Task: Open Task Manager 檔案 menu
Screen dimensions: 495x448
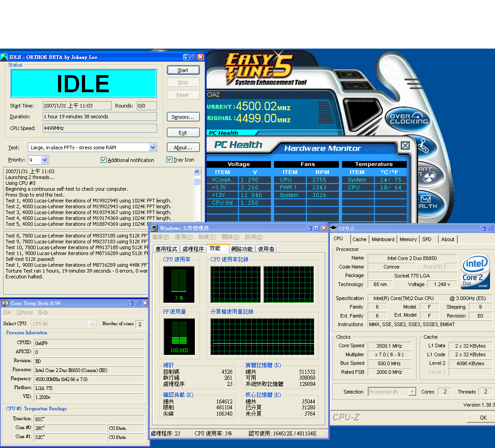Action: coord(161,237)
